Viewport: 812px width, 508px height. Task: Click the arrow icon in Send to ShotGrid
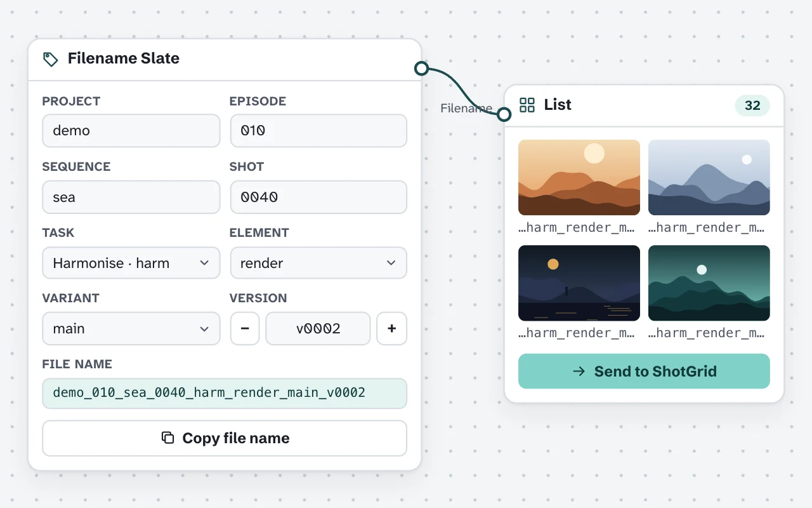579,371
